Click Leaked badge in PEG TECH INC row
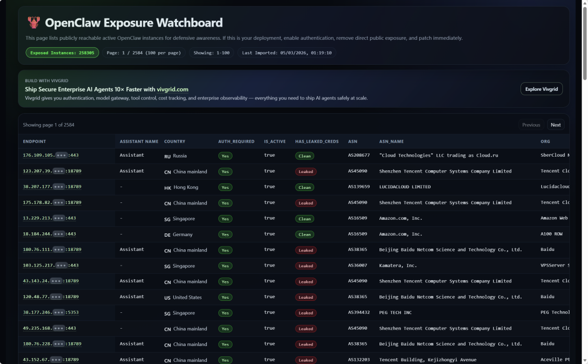 (x=305, y=313)
